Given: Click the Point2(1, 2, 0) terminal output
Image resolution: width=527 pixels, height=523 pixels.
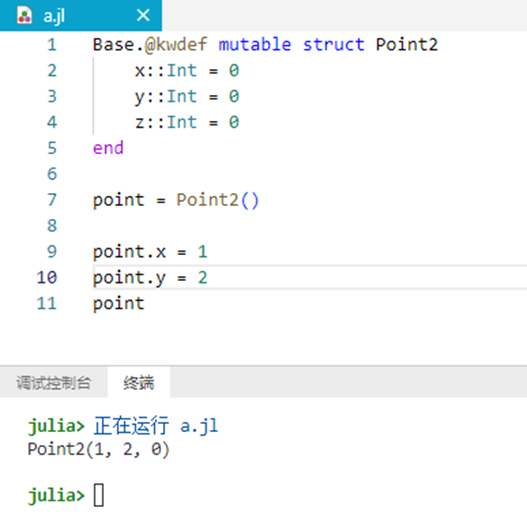Looking at the screenshot, I should point(98,450).
